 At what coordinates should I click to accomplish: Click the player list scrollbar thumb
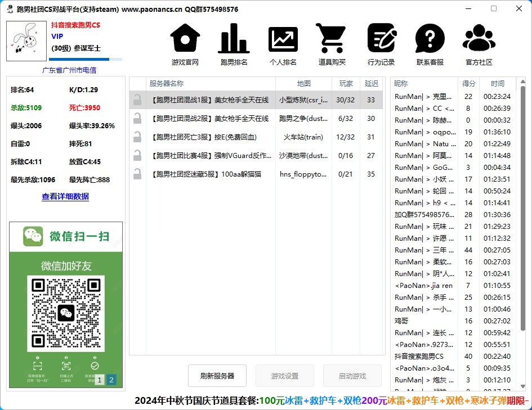click(523, 209)
